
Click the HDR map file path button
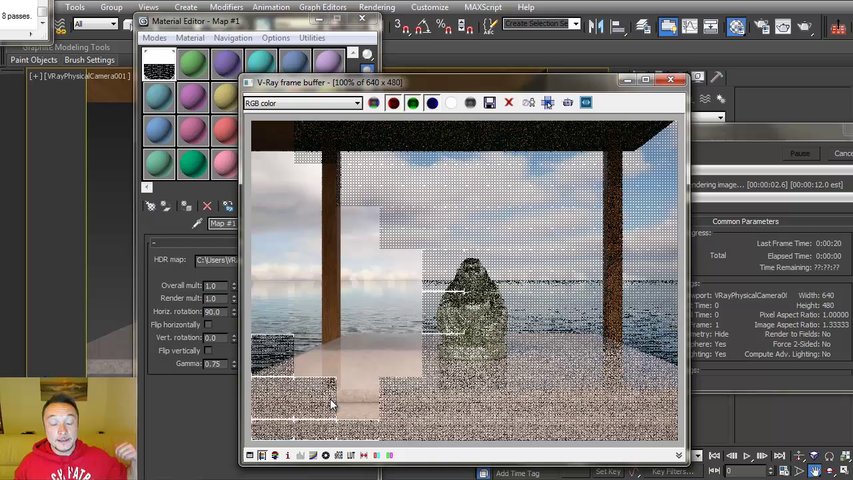point(216,260)
